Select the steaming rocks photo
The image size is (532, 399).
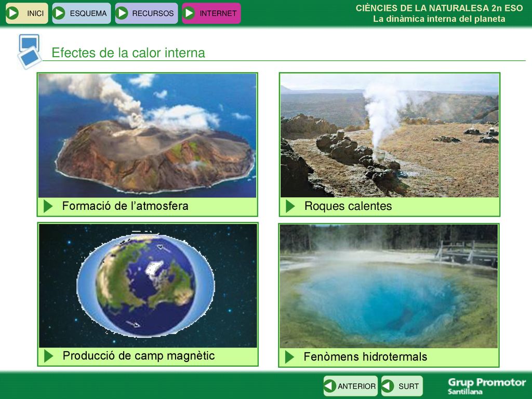point(390,136)
